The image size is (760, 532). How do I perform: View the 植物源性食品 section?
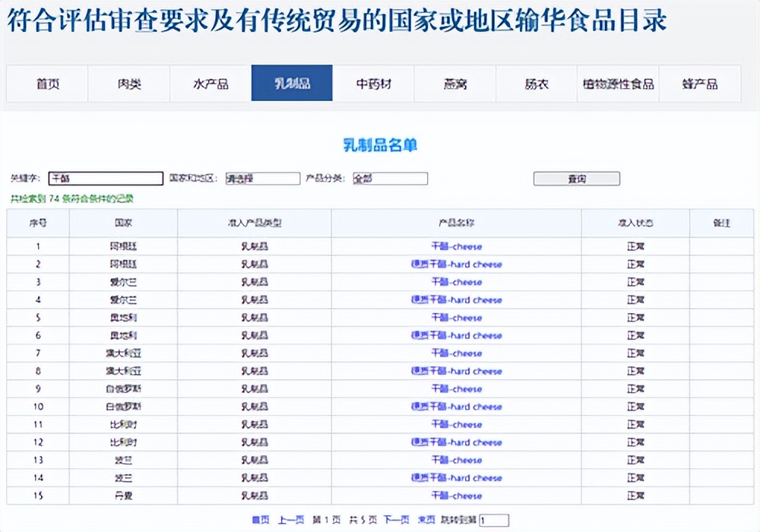click(618, 84)
